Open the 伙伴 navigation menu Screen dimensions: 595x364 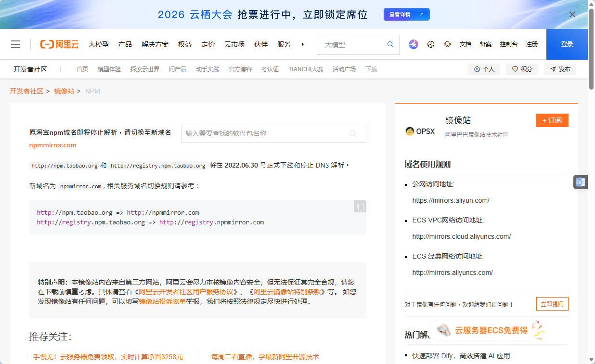pos(261,44)
